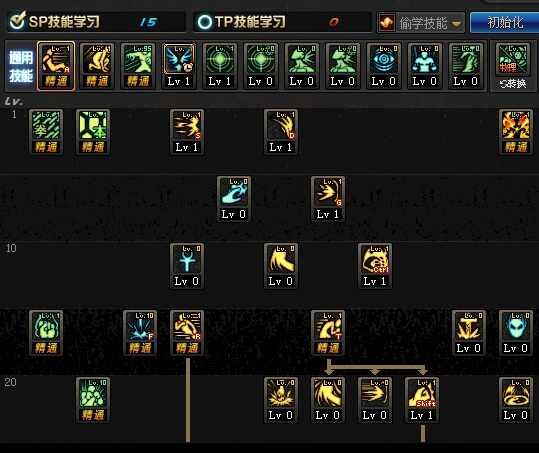Screen dimensions: 539x453
Task: Click the blue alien face skill icon
Action: click(x=516, y=327)
